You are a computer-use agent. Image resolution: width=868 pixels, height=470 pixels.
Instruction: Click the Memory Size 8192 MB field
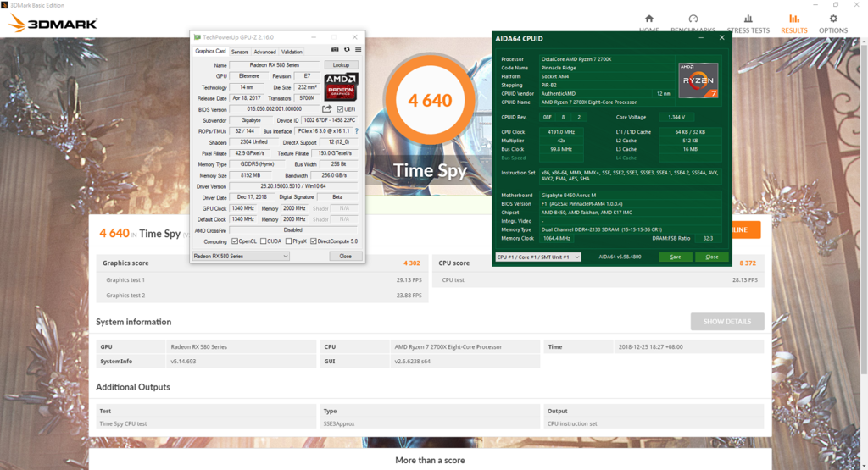point(250,175)
